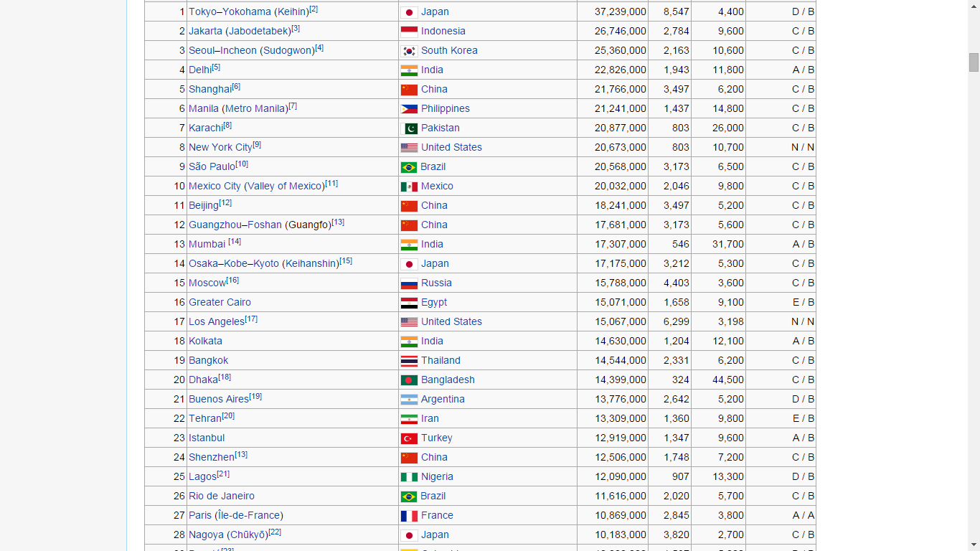Open the France country link

[437, 516]
